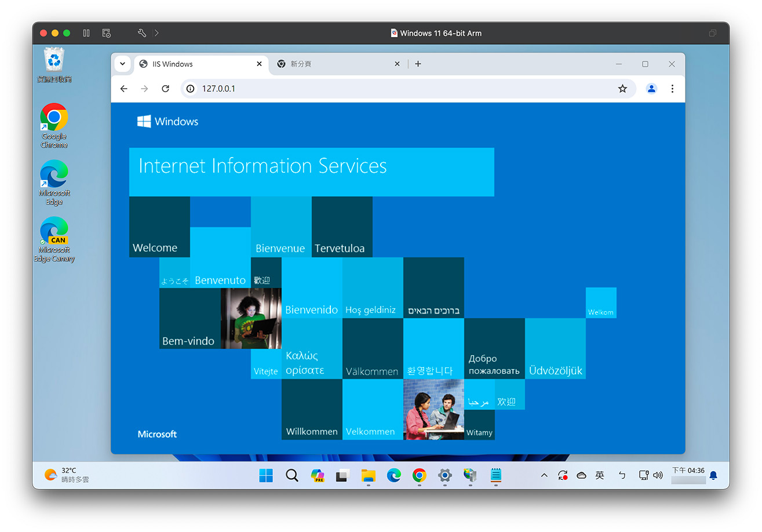Click the Witamy tile
The image size is (762, 532).
[x=479, y=425]
